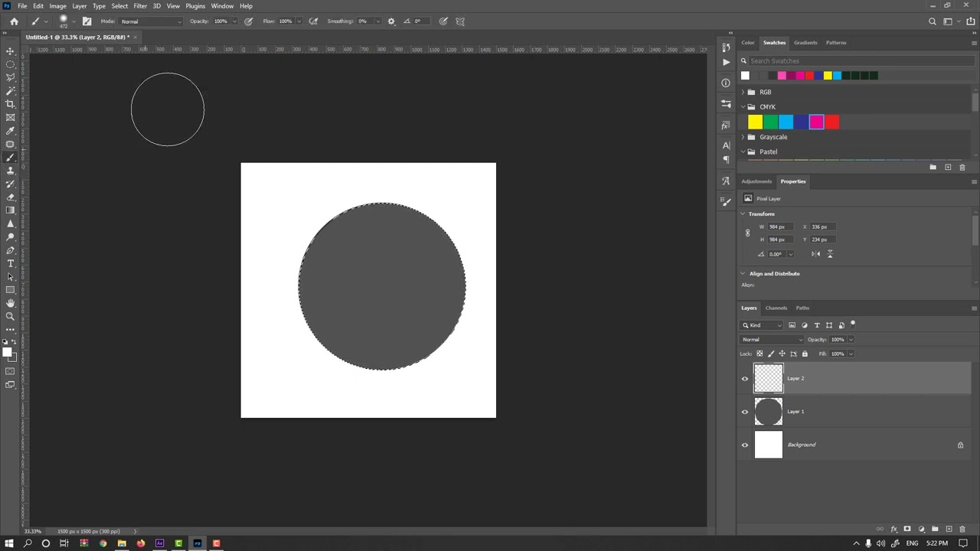The height and width of the screenshot is (551, 980).
Task: Switch to the Channels tab
Action: pos(776,308)
